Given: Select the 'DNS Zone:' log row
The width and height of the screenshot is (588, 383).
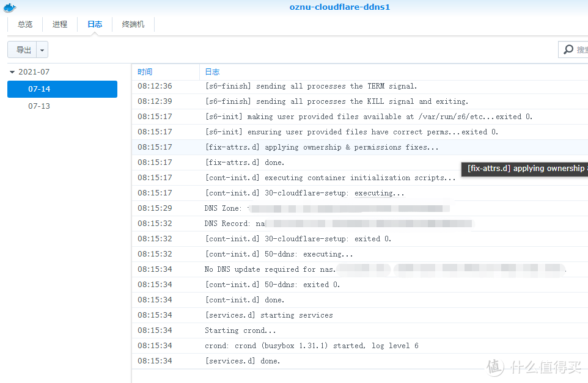Looking at the screenshot, I should 360,208.
